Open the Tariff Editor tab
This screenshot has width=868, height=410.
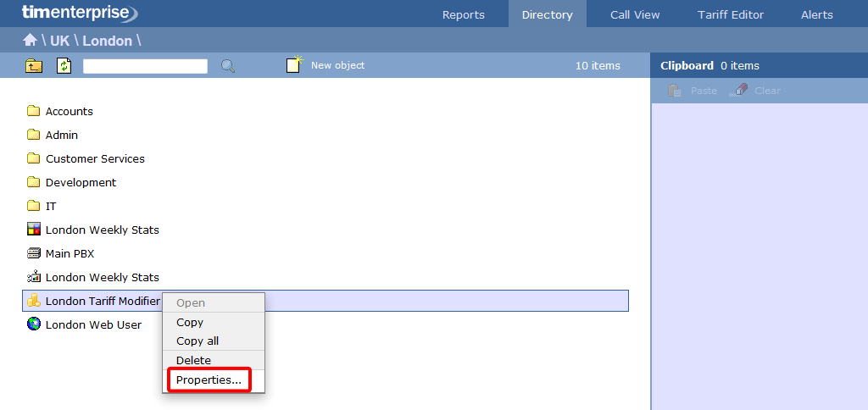click(x=730, y=14)
